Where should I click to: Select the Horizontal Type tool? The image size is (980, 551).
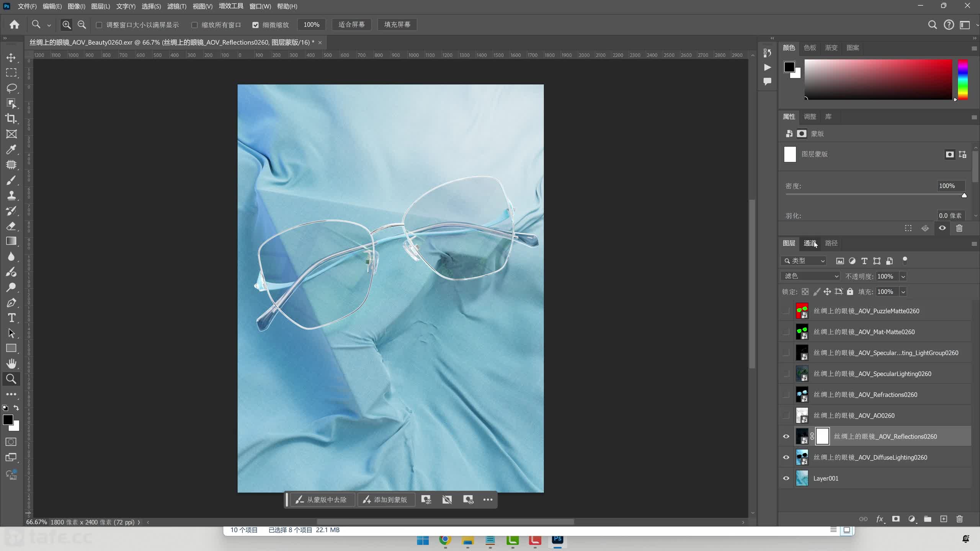[11, 318]
